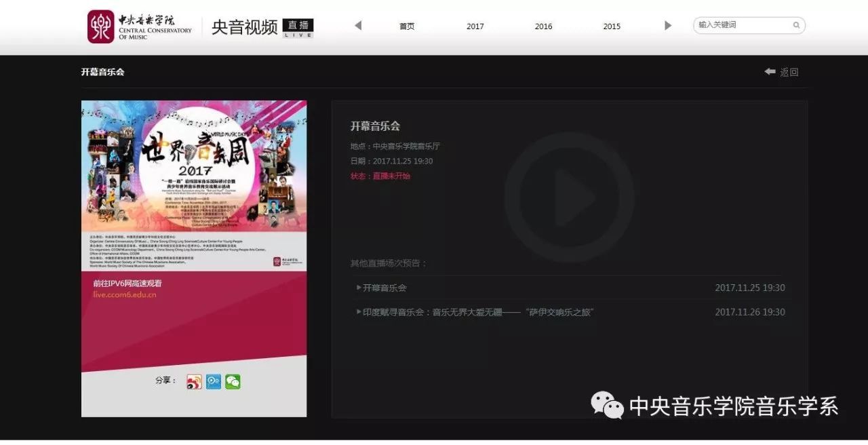This screenshot has width=868, height=445.
Task: Share the page to Sina Weibo
Action: [x=194, y=382]
